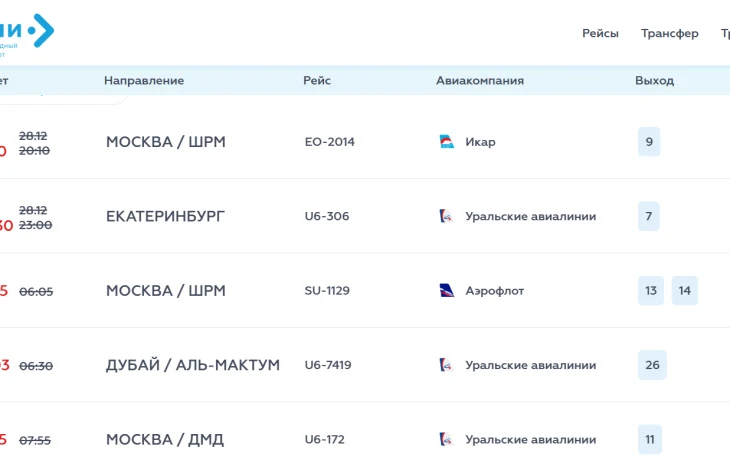This screenshot has width=730, height=460.
Task: Click Уральские авиалинии in the U6-306 row
Action: pyautogui.click(x=531, y=216)
